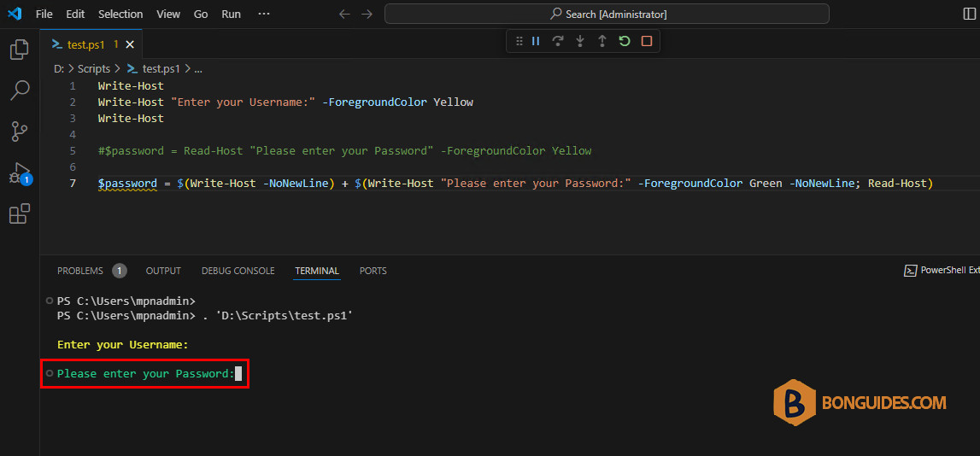
Task: Click the breadcrumb ellipsis after test.ps1
Action: pyautogui.click(x=198, y=68)
